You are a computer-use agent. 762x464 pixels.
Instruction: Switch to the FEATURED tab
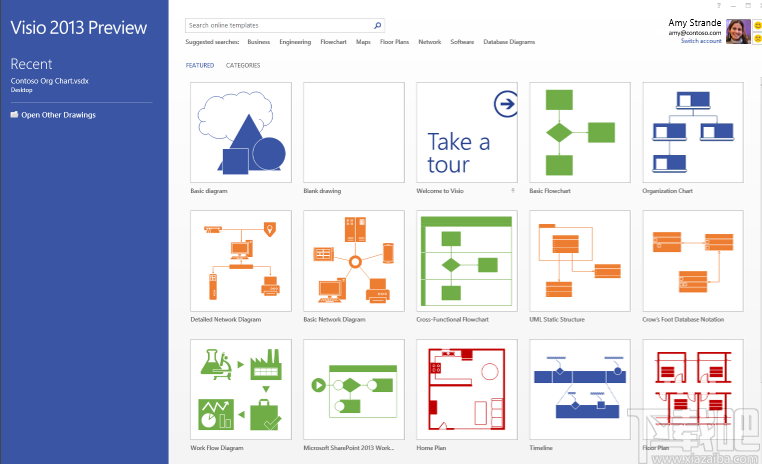pos(200,65)
